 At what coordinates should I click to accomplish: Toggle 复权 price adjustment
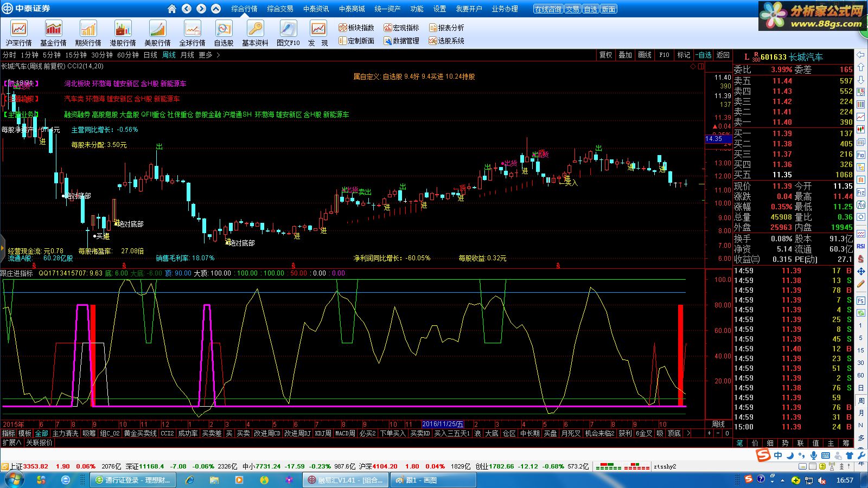point(605,55)
